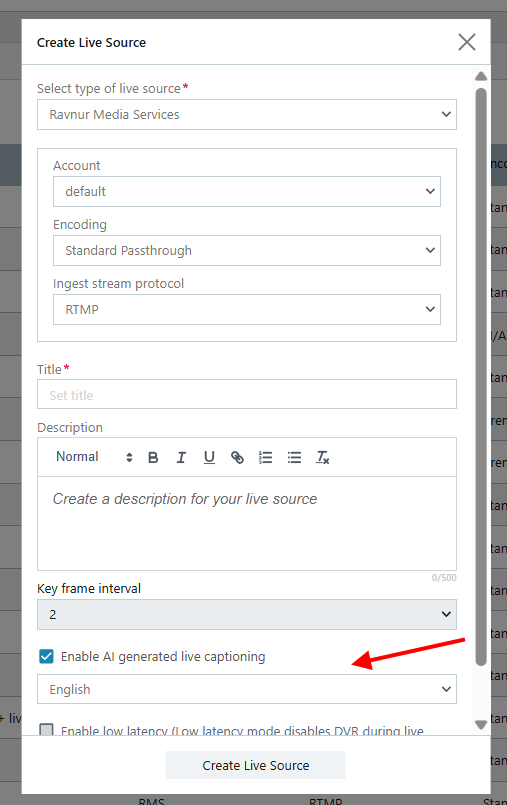507x805 pixels.
Task: Uncheck Enable AI generated live captioning
Action: [x=46, y=656]
